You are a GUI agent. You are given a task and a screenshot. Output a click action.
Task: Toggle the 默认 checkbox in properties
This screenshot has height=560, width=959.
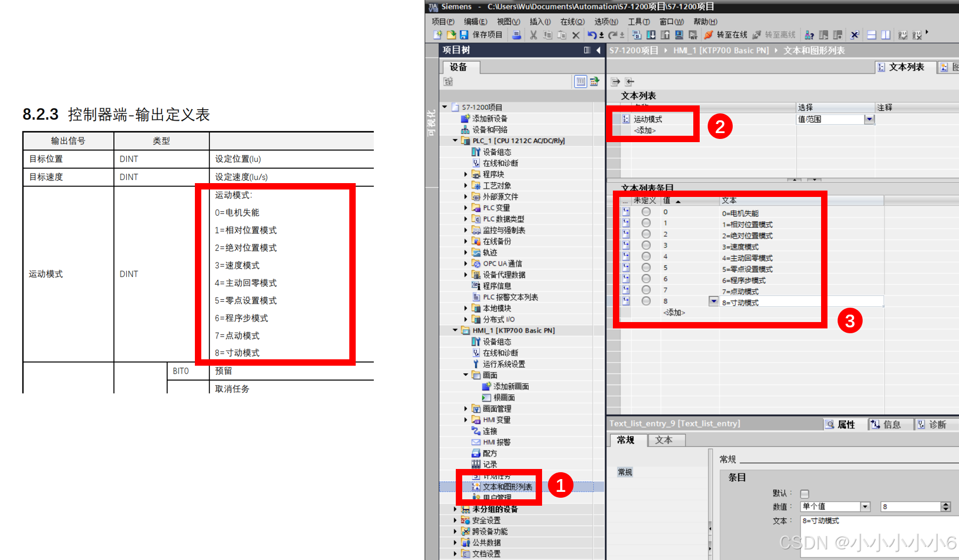[805, 493]
